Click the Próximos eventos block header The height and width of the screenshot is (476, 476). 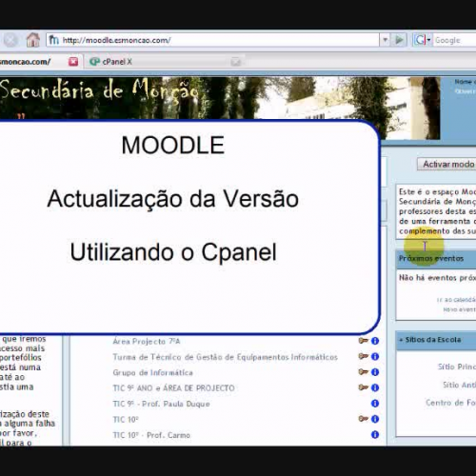pos(436,259)
